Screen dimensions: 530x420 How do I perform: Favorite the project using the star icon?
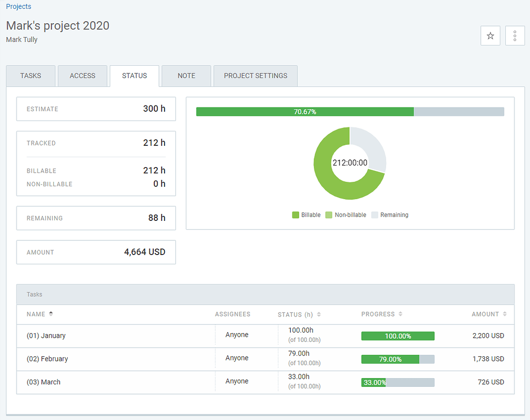coord(490,35)
